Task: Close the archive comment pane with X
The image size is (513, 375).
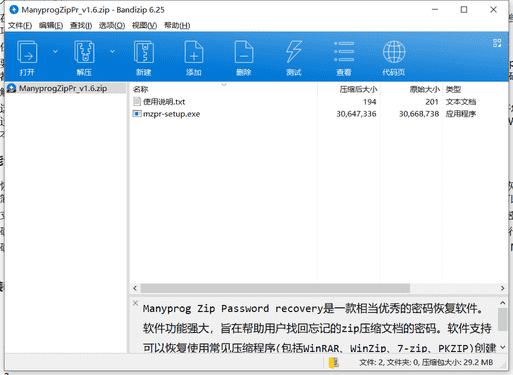Action: tap(135, 303)
